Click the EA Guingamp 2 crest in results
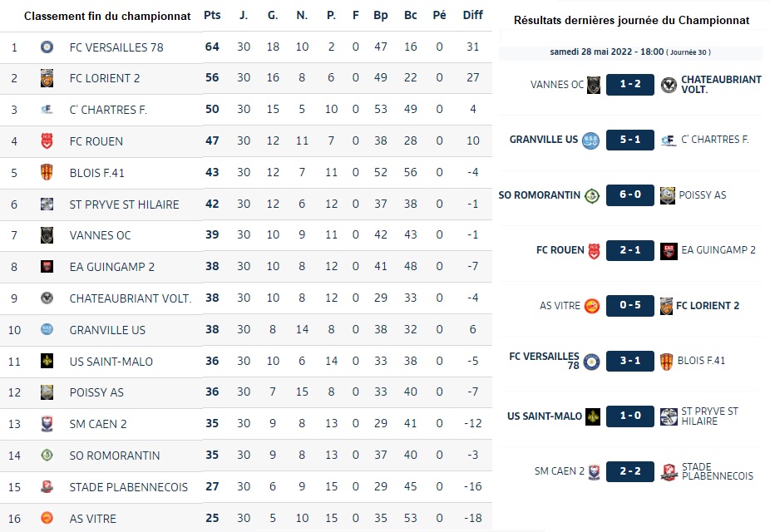 pos(668,250)
